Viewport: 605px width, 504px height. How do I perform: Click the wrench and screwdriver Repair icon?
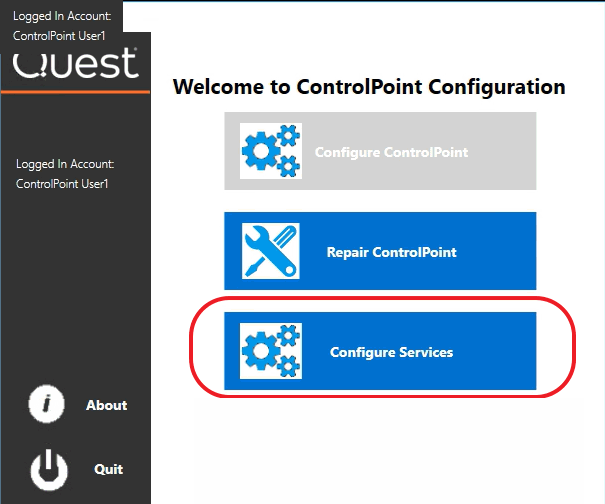271,251
